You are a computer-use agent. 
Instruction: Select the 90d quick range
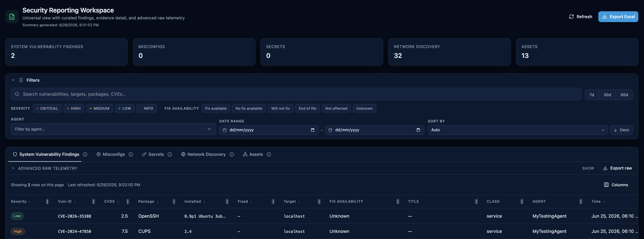[x=624, y=95]
